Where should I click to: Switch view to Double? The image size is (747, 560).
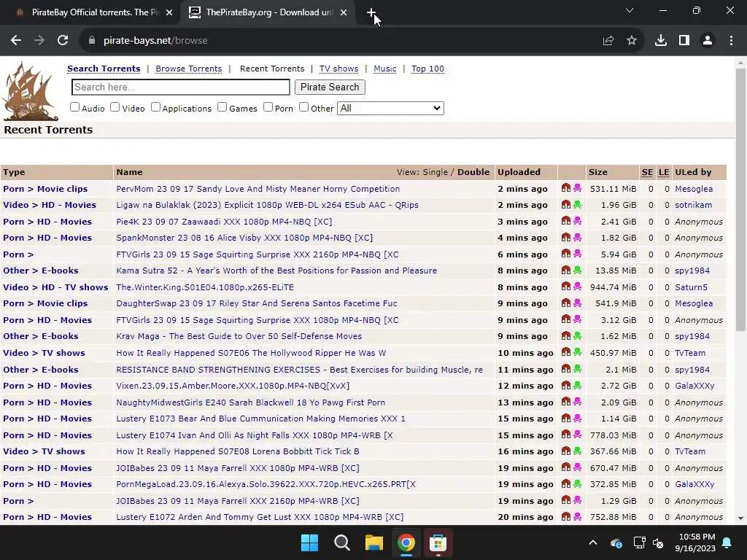[473, 172]
